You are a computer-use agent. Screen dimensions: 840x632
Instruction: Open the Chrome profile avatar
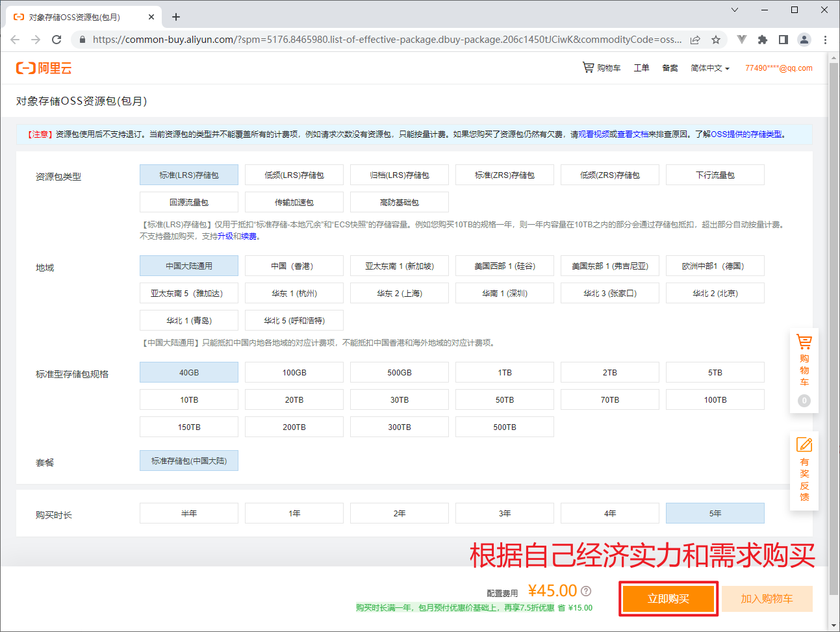click(x=804, y=40)
